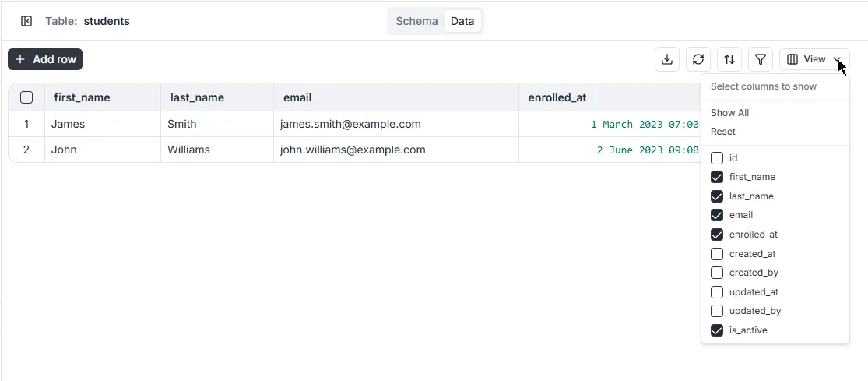Toggle the id column checkbox
The width and height of the screenshot is (868, 381).
717,158
